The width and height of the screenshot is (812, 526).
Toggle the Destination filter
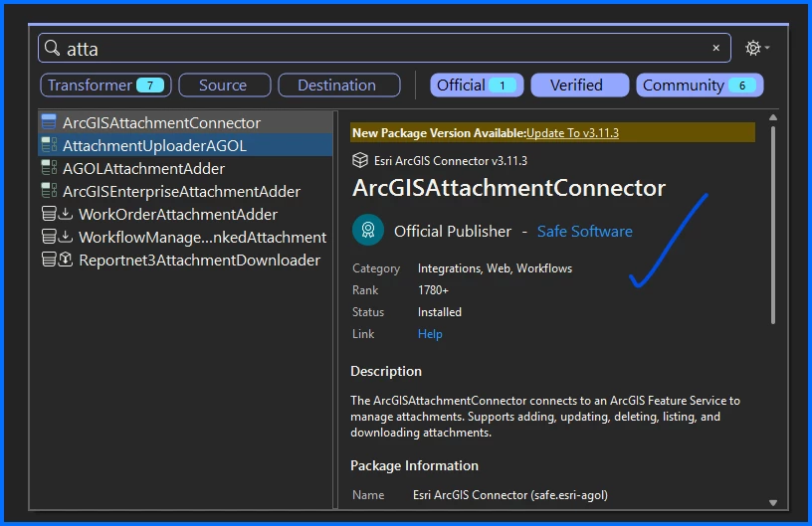338,85
